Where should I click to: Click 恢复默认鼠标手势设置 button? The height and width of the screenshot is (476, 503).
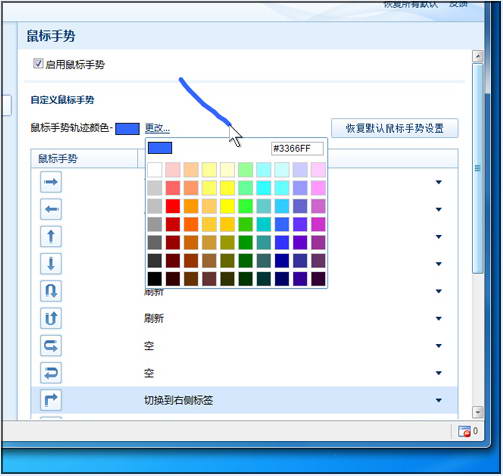394,128
